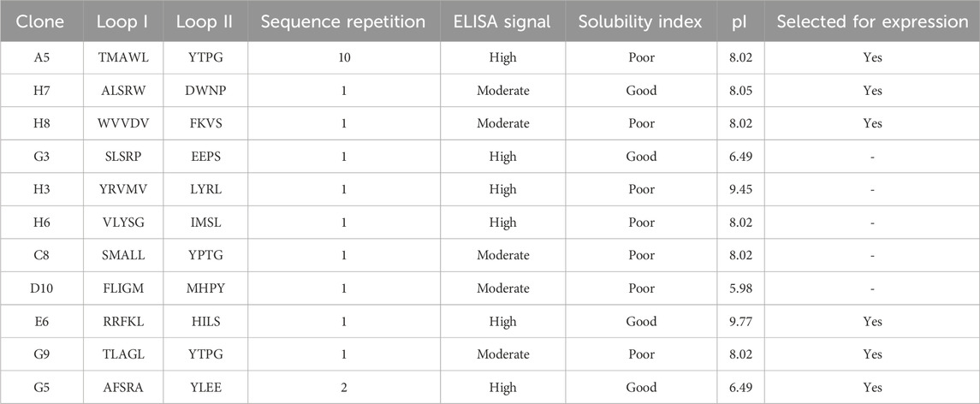The height and width of the screenshot is (404, 980).
Task: Click the Loop II column header
Action: pyautogui.click(x=205, y=22)
